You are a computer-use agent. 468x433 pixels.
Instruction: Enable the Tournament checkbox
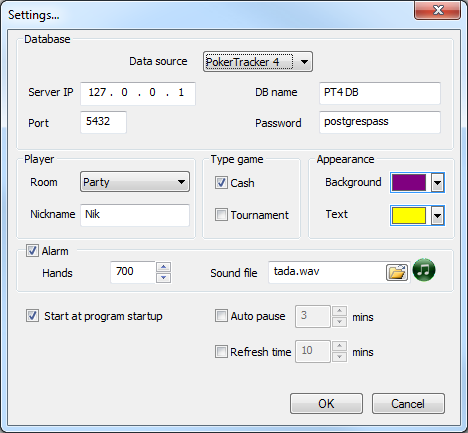(x=221, y=215)
